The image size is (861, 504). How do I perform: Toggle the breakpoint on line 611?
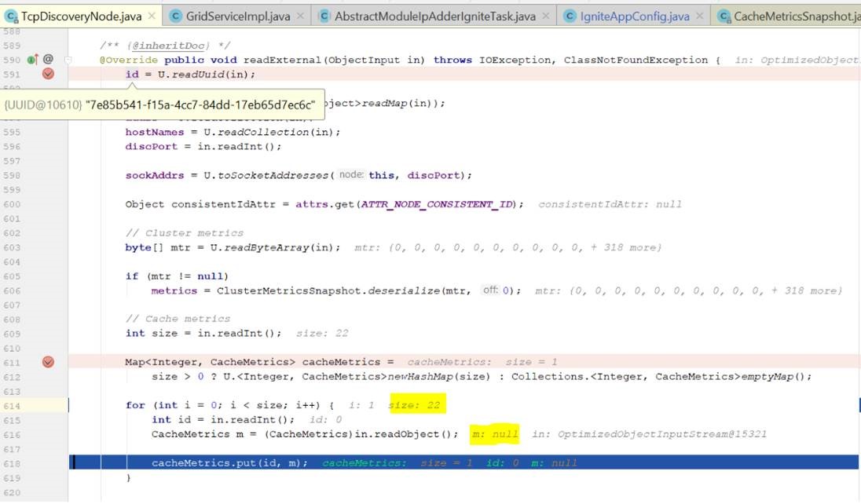coord(49,362)
